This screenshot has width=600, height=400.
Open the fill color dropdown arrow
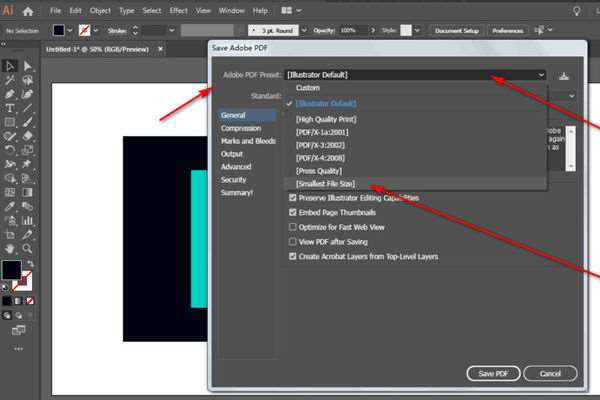(70, 30)
